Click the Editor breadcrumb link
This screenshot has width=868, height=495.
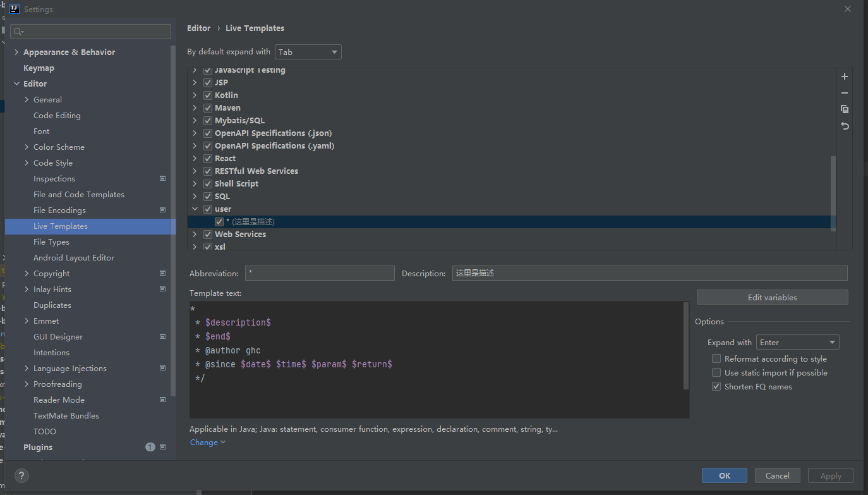199,28
